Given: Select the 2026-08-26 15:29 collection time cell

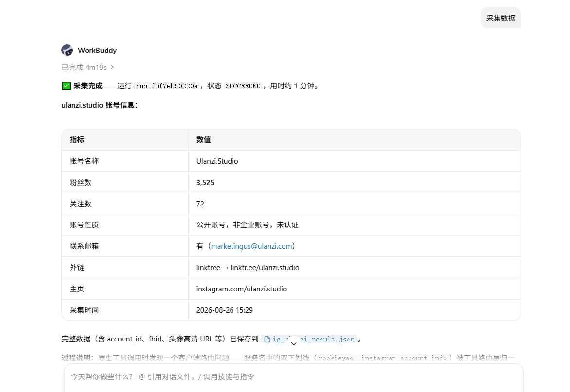Looking at the screenshot, I should tap(355, 310).
